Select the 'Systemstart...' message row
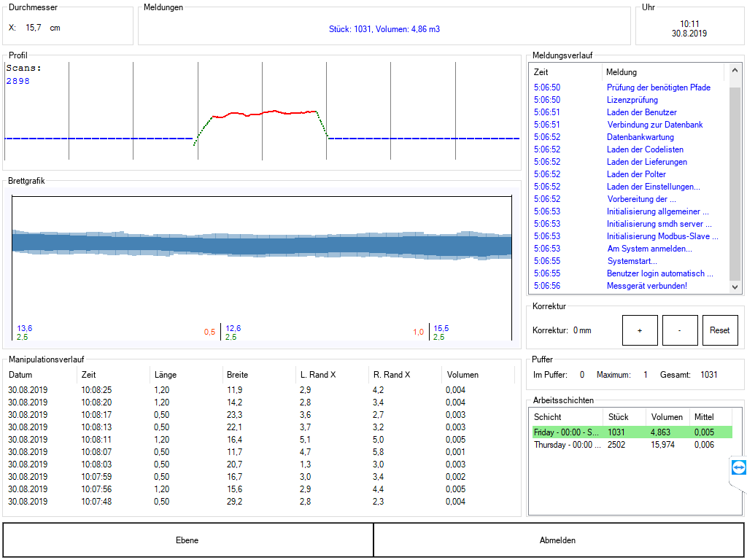 [630, 261]
